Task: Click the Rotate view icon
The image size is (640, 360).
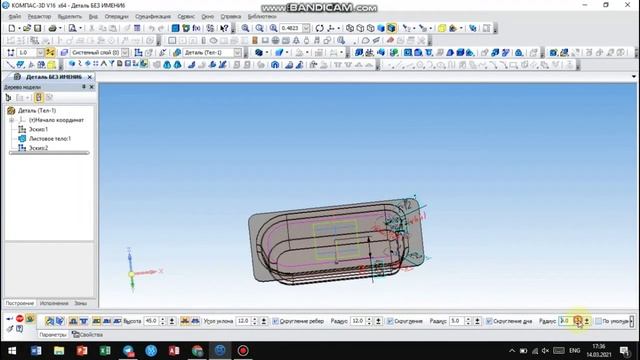Action: (x=320, y=28)
